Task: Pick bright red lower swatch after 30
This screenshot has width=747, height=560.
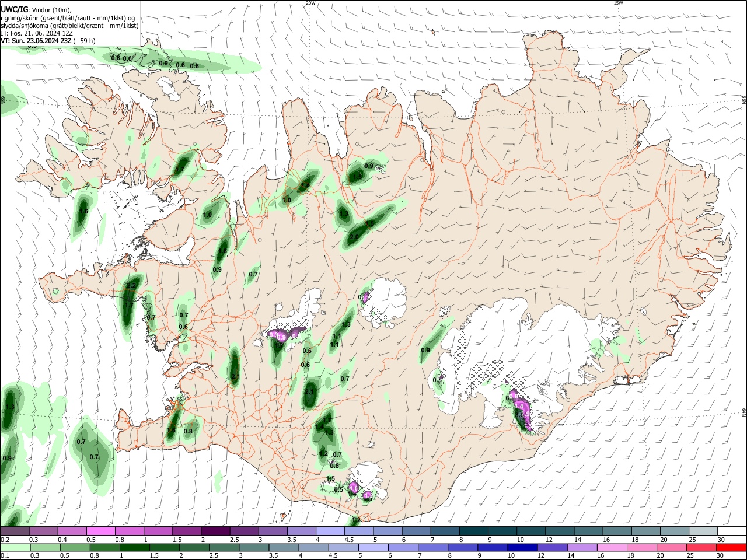Action: pos(731,547)
